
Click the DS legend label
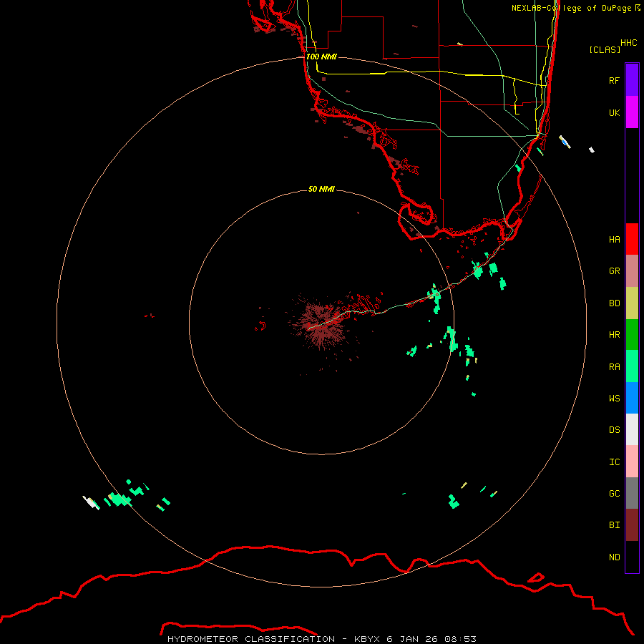[614, 430]
